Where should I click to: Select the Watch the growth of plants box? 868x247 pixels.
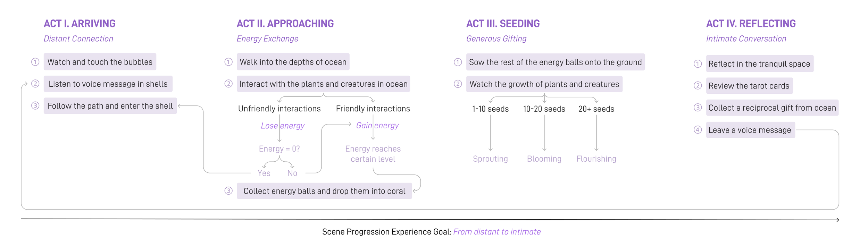[544, 84]
